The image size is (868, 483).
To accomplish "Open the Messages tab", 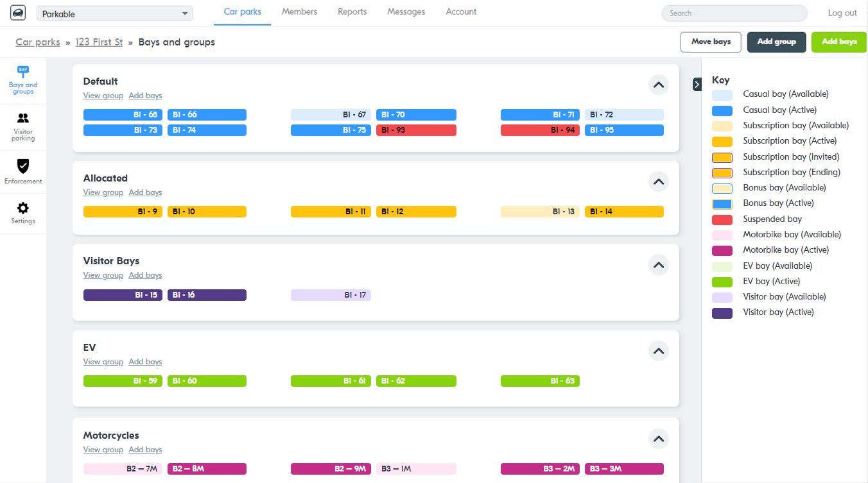I will pyautogui.click(x=406, y=12).
